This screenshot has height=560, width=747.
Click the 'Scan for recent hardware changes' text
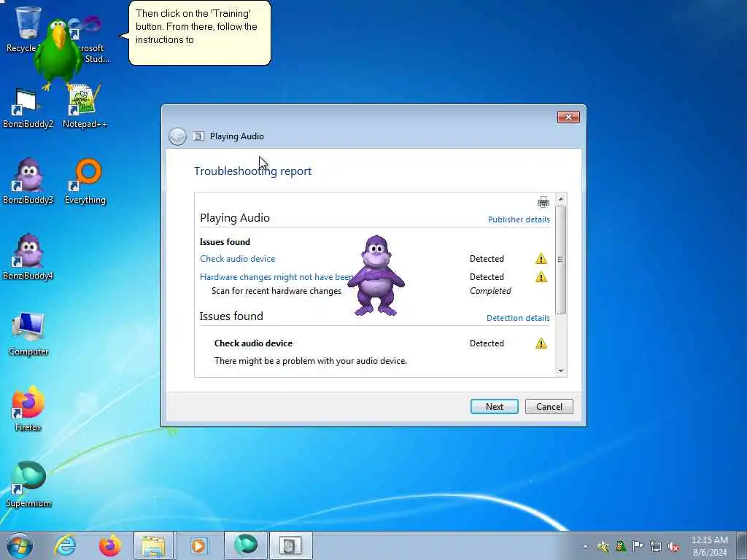(276, 291)
